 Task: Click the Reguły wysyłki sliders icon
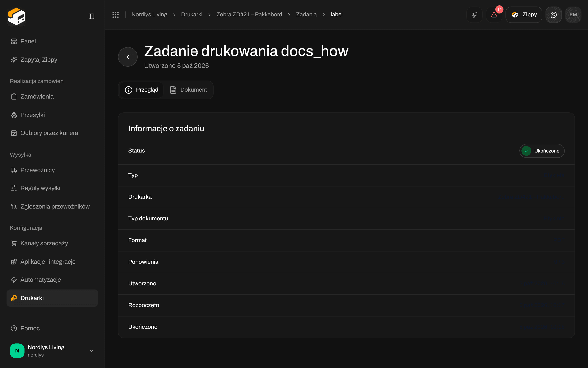(14, 188)
